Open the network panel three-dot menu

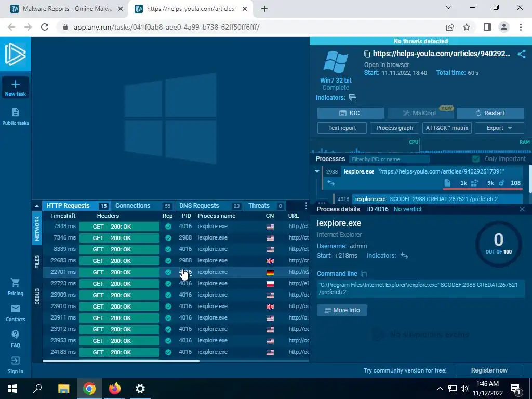tap(306, 206)
